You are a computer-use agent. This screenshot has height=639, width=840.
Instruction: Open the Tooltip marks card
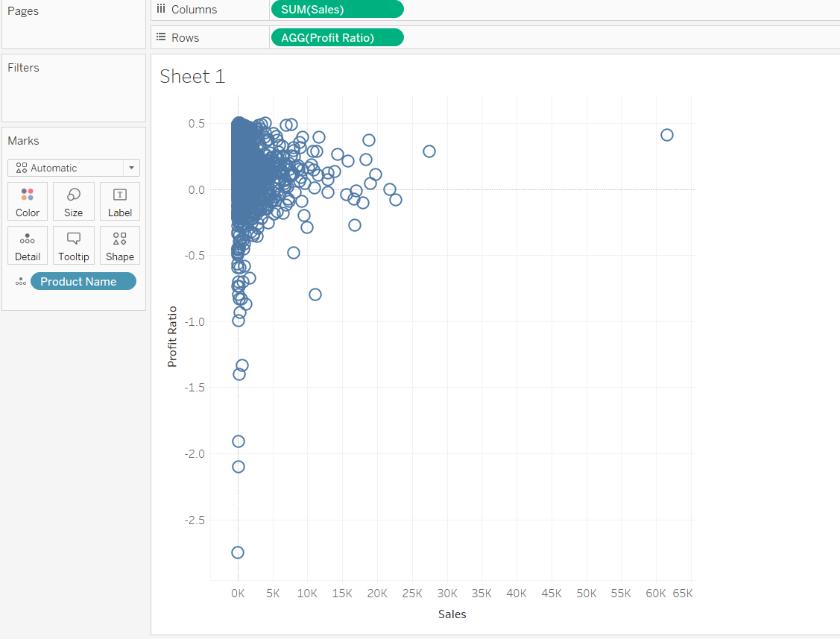tap(74, 245)
